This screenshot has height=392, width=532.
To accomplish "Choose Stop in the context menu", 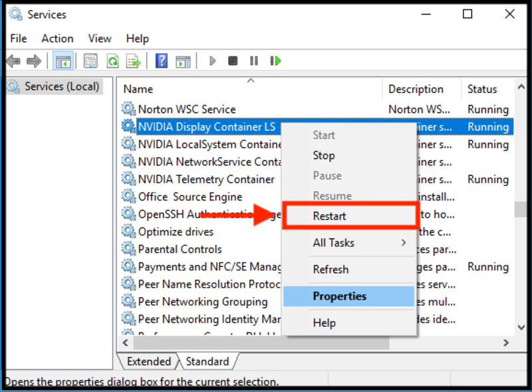I will click(348, 155).
